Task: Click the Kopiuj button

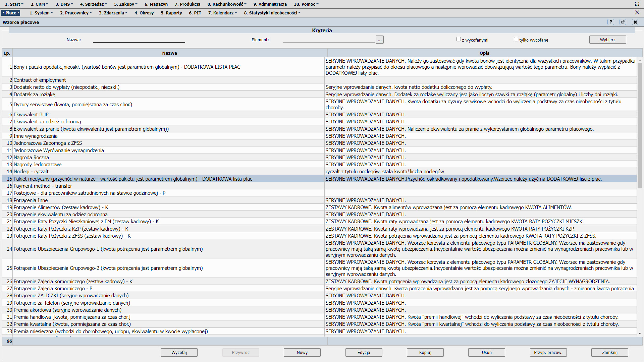Action: (x=425, y=352)
